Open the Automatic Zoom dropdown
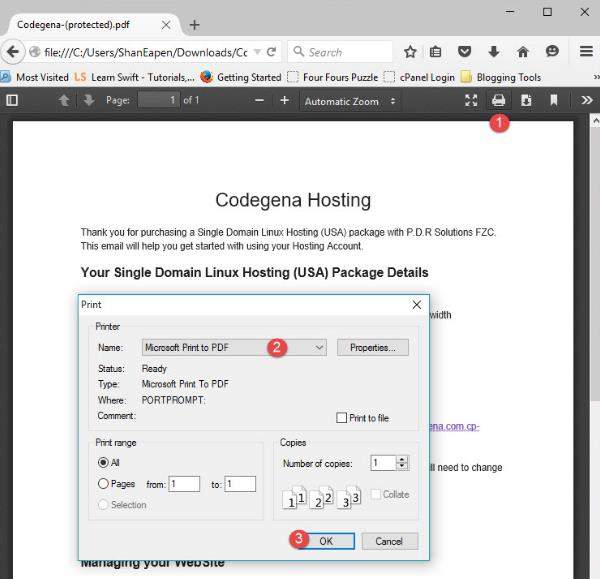 tap(350, 101)
